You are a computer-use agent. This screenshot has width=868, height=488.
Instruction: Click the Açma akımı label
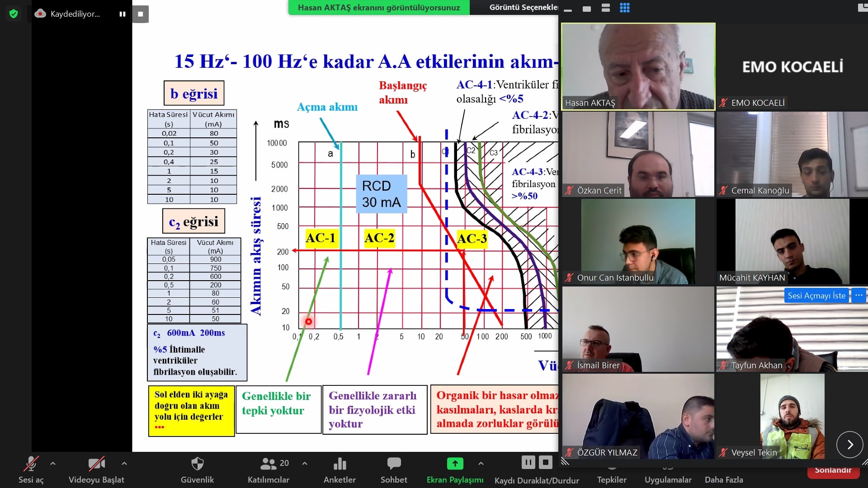click(327, 107)
